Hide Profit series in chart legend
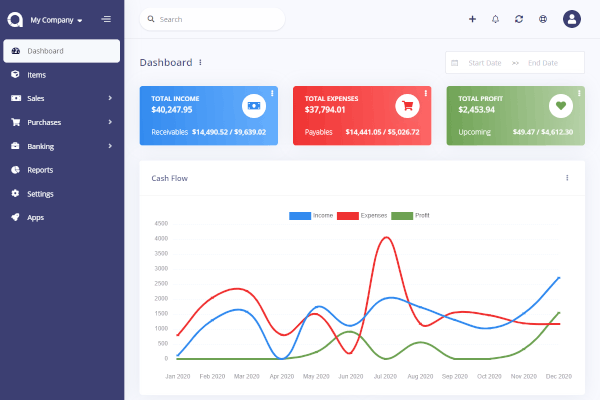Screen dimensions: 600x400 click(410, 216)
